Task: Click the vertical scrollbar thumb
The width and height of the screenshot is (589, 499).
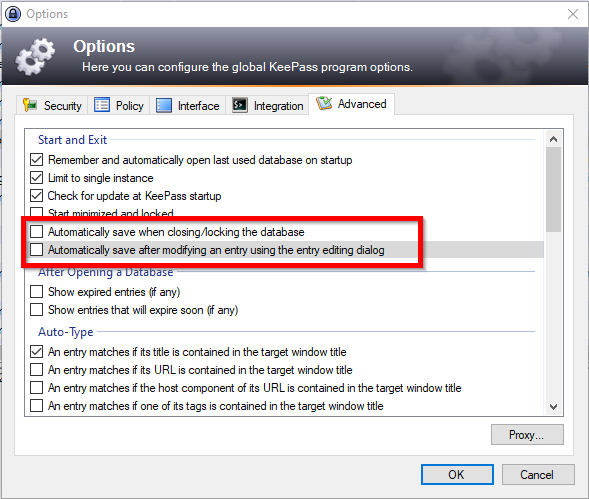Action: (x=553, y=190)
